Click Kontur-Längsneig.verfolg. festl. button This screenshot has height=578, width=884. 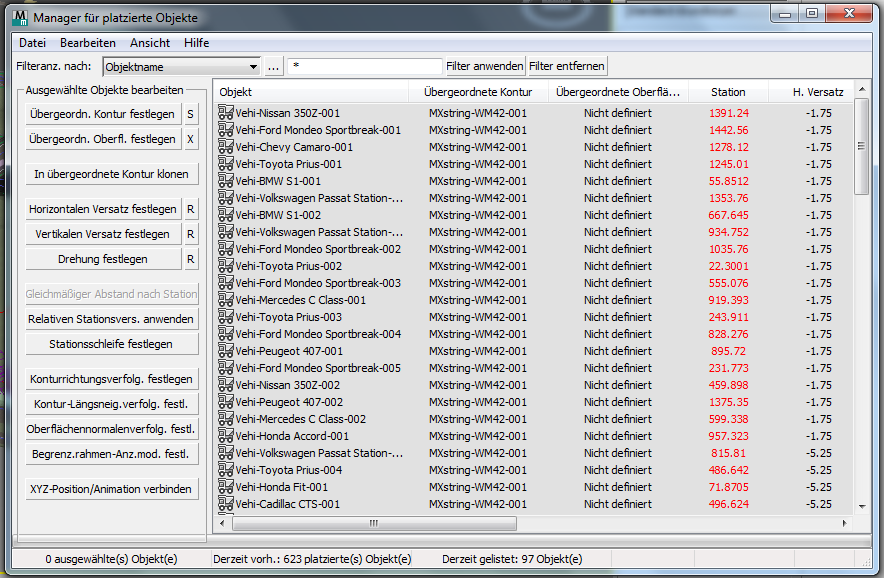112,404
